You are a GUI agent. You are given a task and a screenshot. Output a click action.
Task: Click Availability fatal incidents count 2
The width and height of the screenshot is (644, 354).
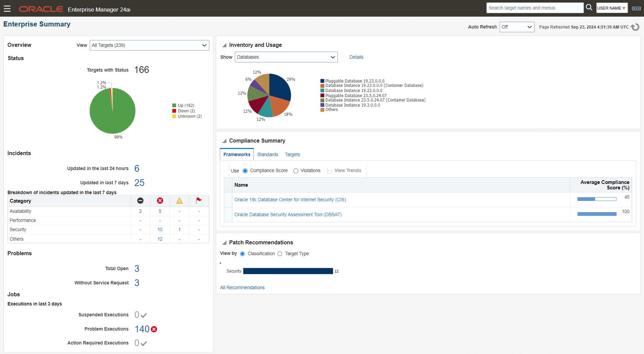pos(140,211)
